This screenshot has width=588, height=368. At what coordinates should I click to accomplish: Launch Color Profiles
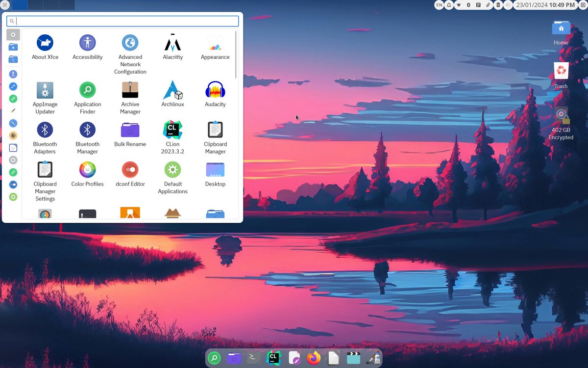(x=88, y=174)
